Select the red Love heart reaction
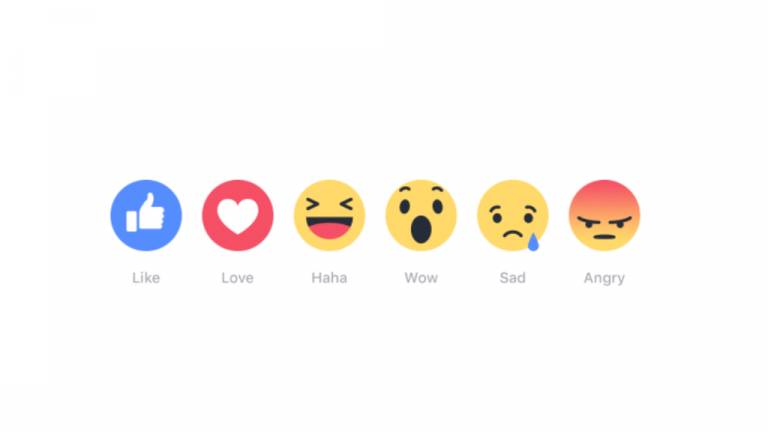The height and width of the screenshot is (432, 768). pyautogui.click(x=238, y=216)
